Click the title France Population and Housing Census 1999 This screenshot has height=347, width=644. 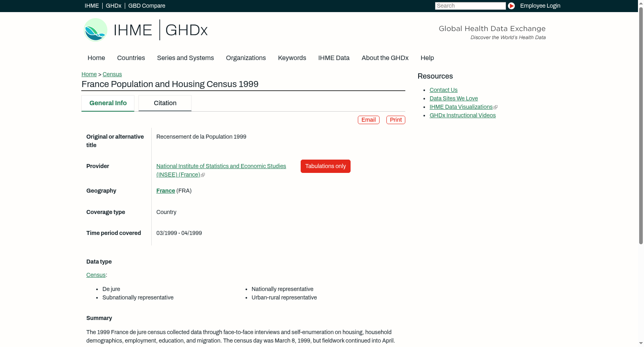[x=170, y=84]
